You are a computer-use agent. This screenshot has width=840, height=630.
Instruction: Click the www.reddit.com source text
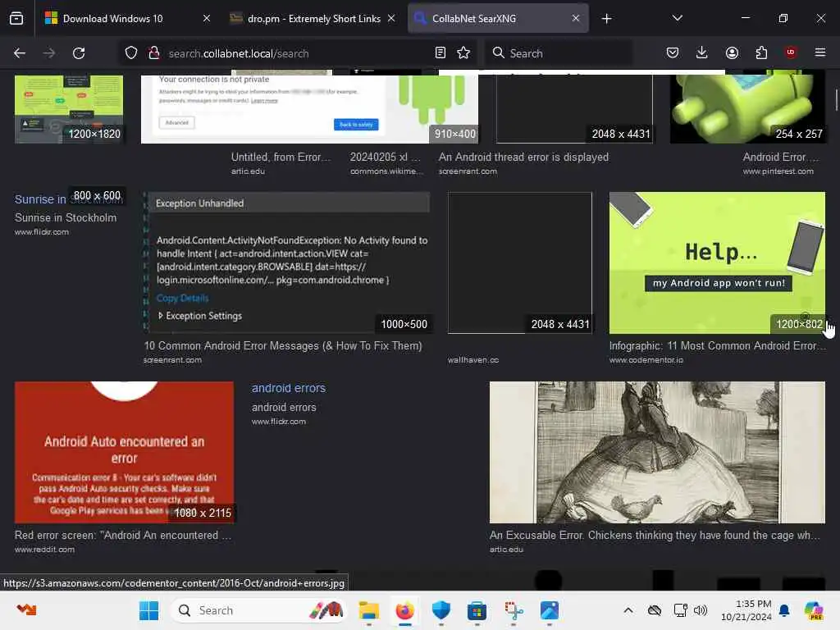tap(44, 549)
